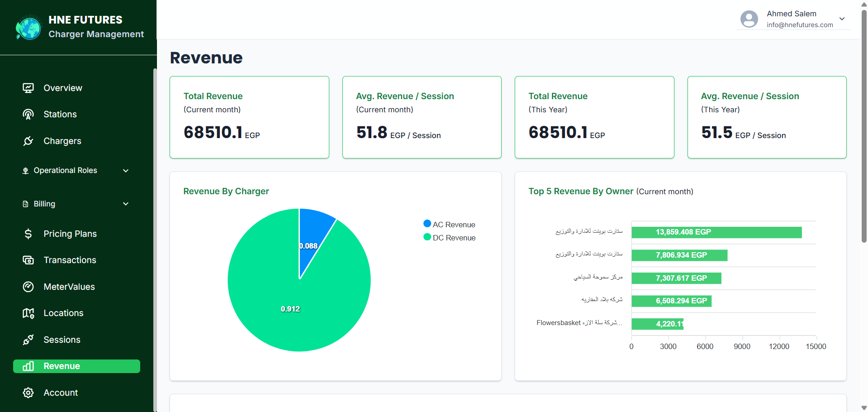
Task: Click the Account gear icon
Action: (x=28, y=393)
